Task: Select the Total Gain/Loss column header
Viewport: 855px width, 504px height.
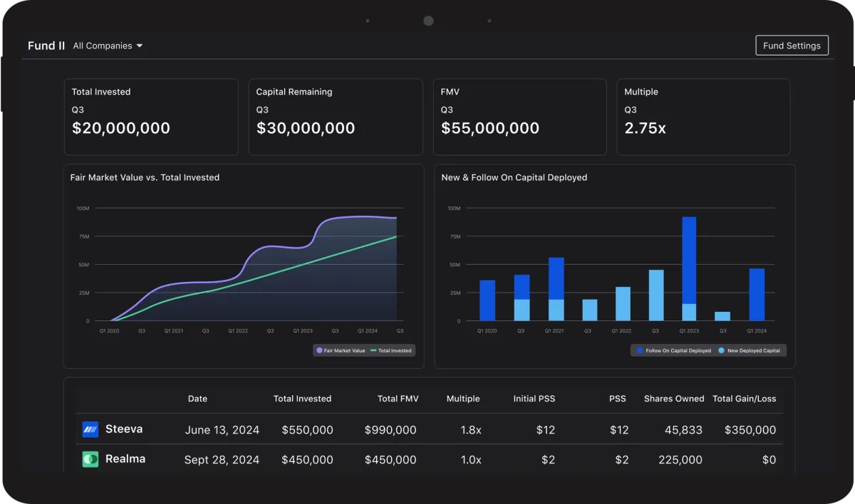Action: click(745, 399)
